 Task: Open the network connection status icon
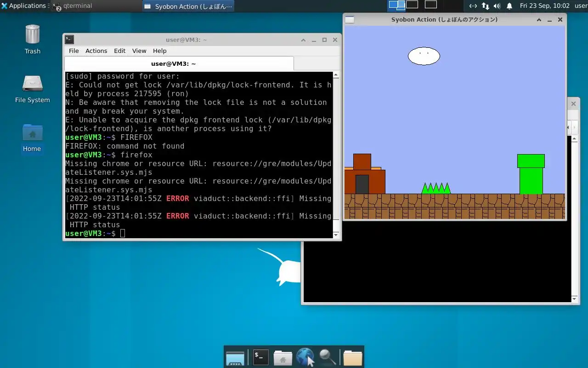click(x=473, y=6)
